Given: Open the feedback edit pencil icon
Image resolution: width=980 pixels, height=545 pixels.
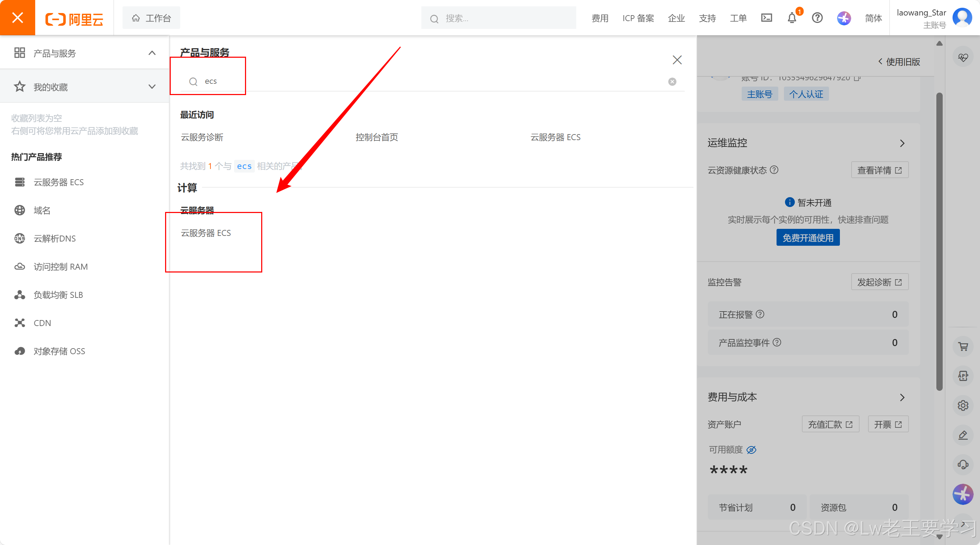Looking at the screenshot, I should (962, 435).
